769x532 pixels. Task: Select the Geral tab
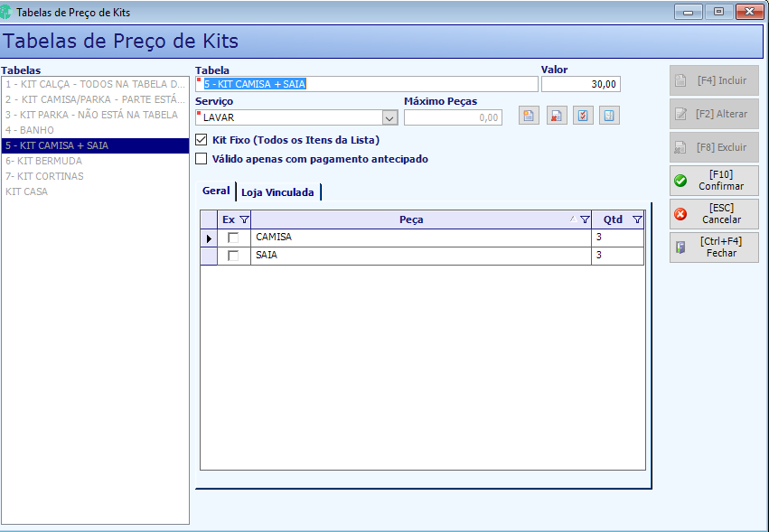pyautogui.click(x=216, y=191)
